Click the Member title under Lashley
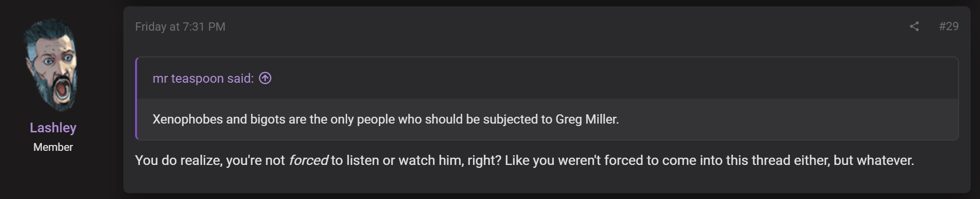This screenshot has height=199, width=980. (x=53, y=147)
